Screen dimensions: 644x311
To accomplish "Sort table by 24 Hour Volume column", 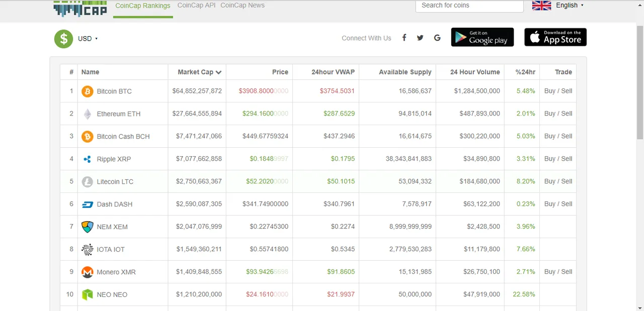I will click(475, 72).
